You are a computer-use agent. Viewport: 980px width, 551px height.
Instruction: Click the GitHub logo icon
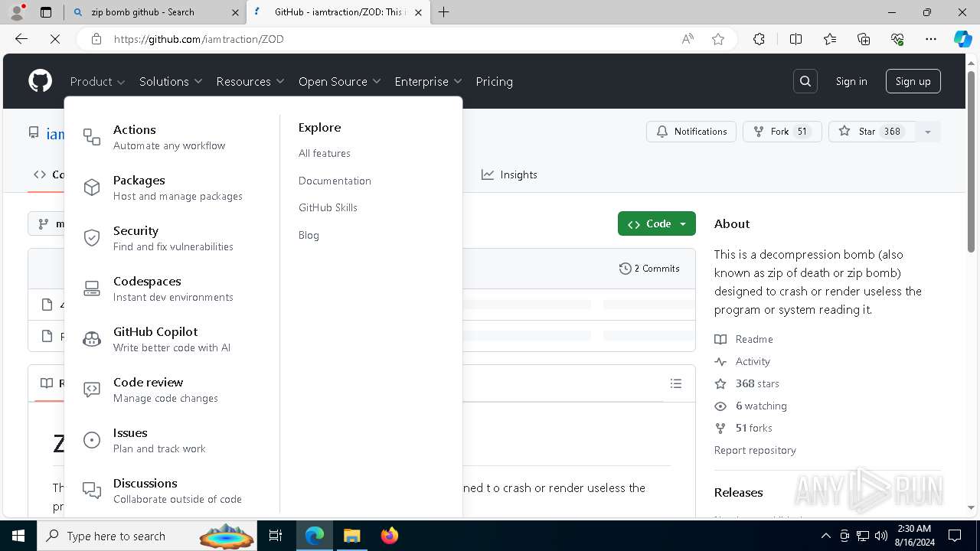point(40,81)
